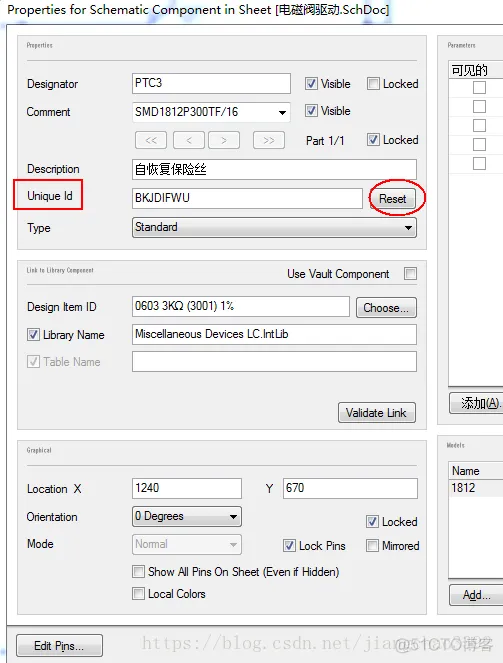Toggle the Designator Locked checkbox
This screenshot has width=503, height=663.
tap(373, 84)
